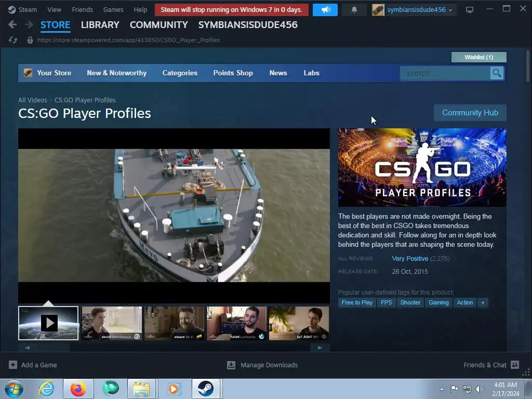This screenshot has width=532, height=399.
Task: Open the Windows Start menu
Action: 14,389
